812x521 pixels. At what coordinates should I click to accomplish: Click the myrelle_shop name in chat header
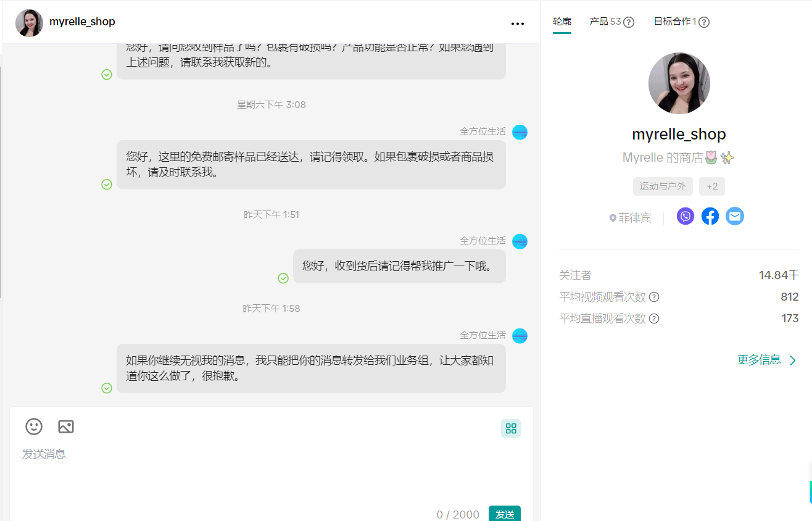(82, 22)
